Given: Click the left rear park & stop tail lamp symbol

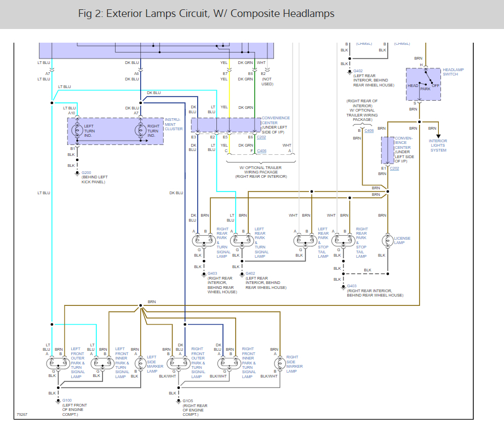Looking at the screenshot, I should (305, 241).
